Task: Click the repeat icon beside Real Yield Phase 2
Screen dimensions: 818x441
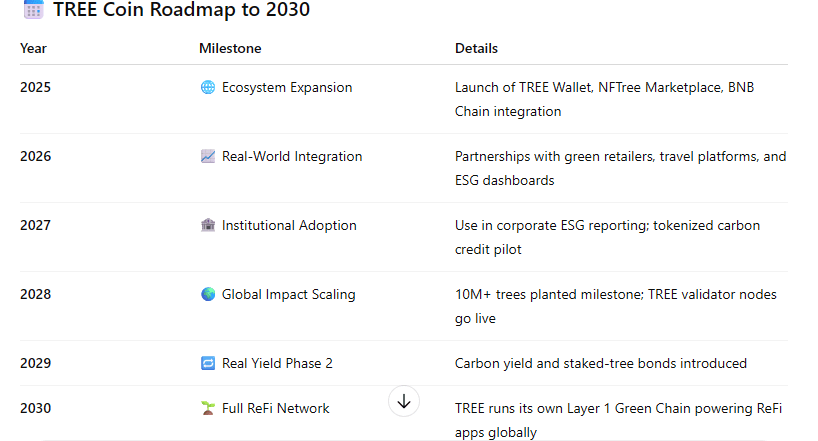Action: [x=208, y=364]
